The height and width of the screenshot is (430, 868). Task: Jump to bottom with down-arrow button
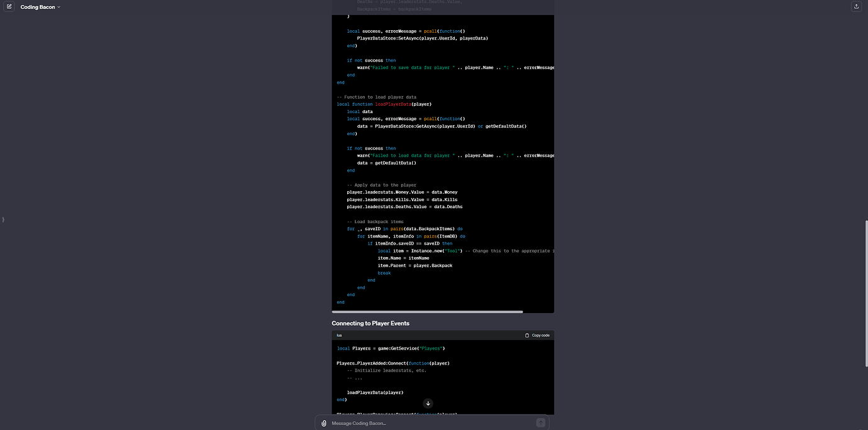(428, 404)
